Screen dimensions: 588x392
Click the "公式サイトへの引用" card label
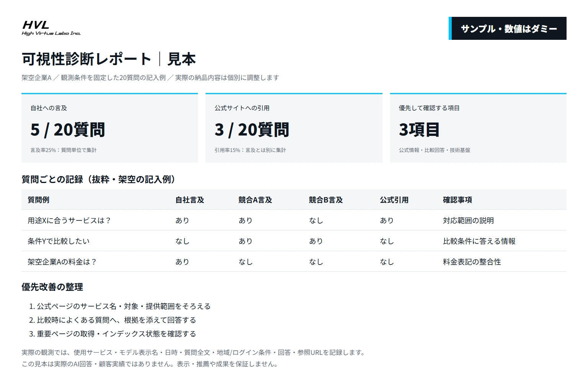pos(242,108)
